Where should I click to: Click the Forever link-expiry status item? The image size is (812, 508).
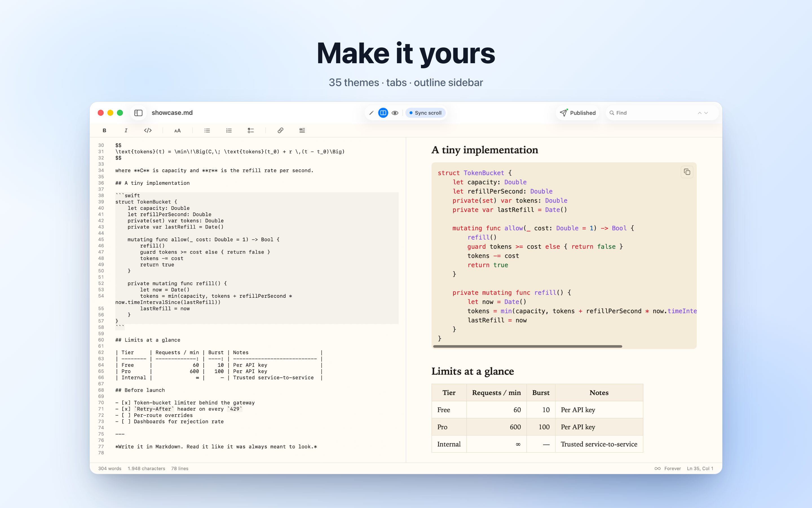(x=667, y=468)
